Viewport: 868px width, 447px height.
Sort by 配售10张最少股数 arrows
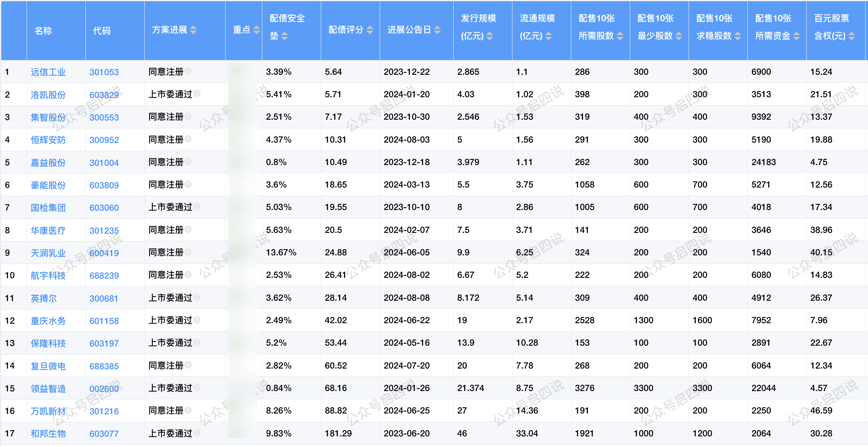(678, 36)
